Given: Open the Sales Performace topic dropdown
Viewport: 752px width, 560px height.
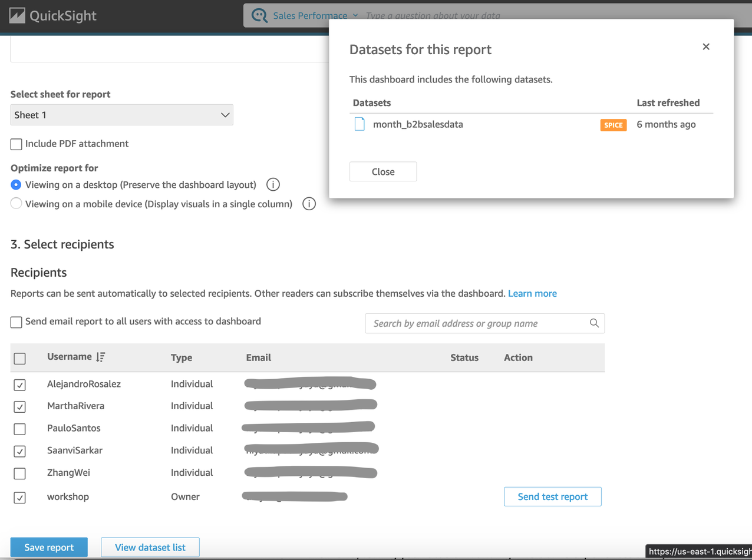Looking at the screenshot, I should pyautogui.click(x=315, y=16).
